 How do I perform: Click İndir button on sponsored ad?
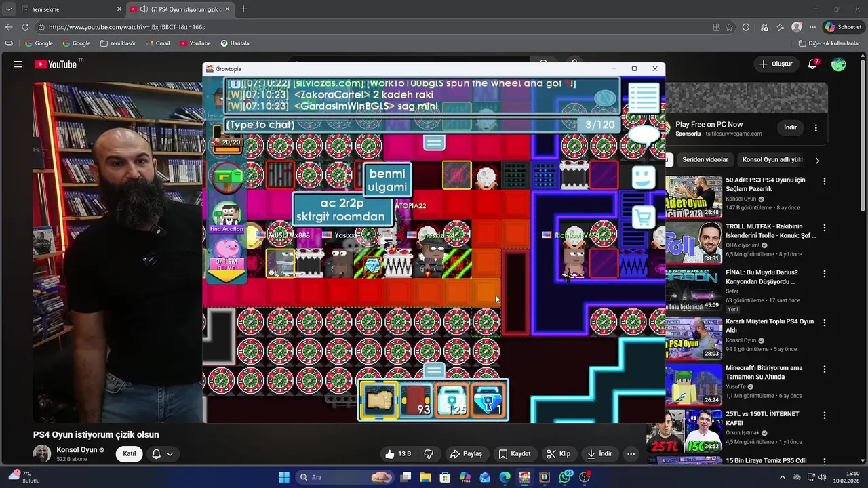(x=790, y=127)
